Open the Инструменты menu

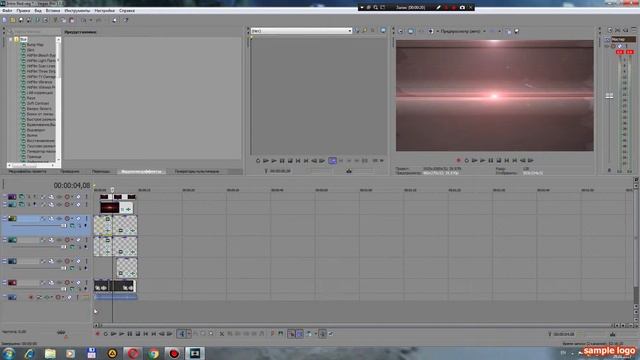tap(77, 11)
